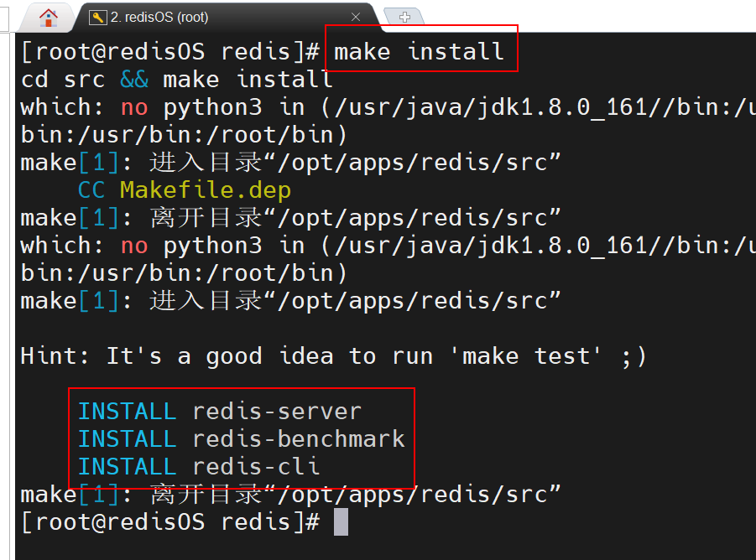Click the cursor at the last prompt
756x560 pixels.
341,522
